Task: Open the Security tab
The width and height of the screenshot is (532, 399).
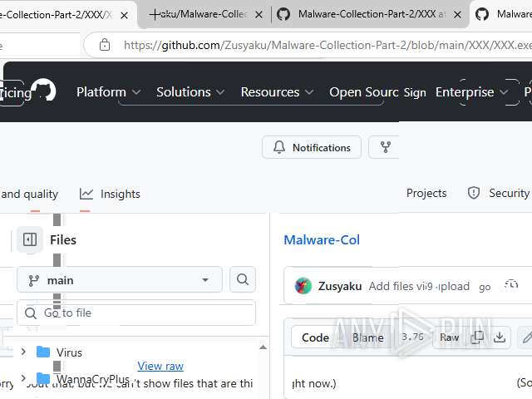Action: click(499, 193)
